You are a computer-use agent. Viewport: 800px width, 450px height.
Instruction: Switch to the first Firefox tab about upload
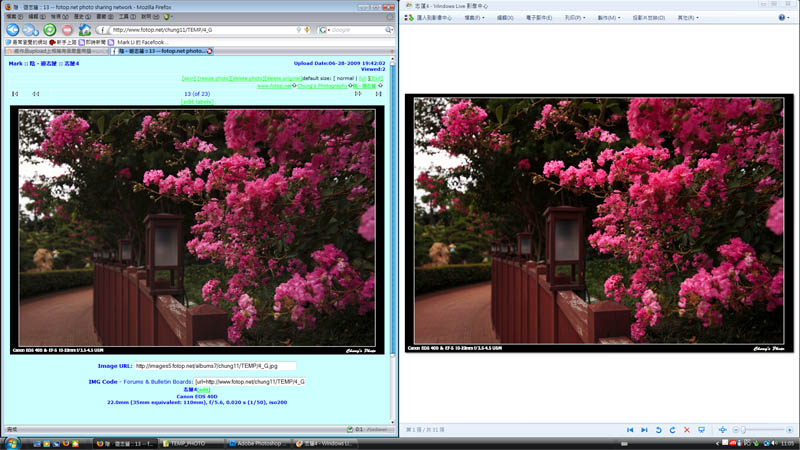pyautogui.click(x=56, y=52)
